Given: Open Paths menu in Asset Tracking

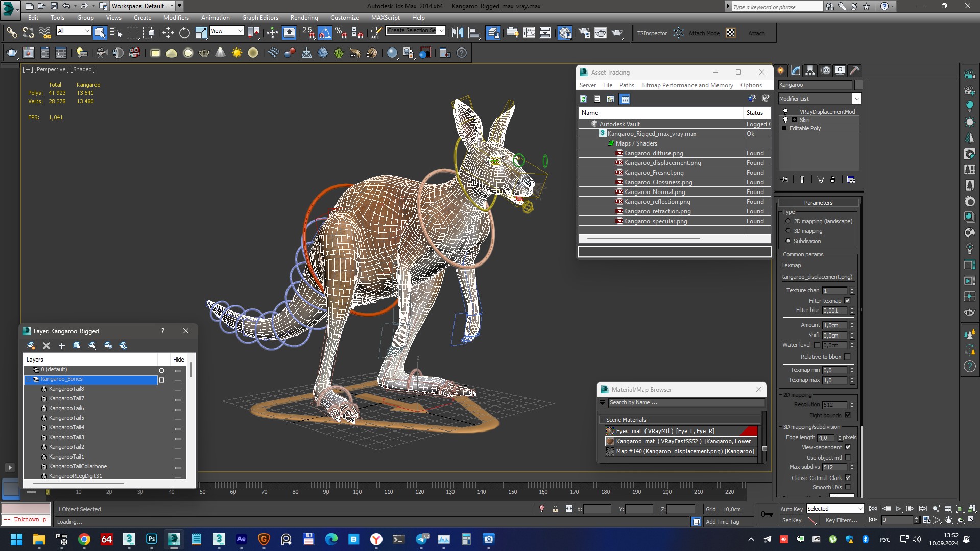Looking at the screenshot, I should click(626, 85).
